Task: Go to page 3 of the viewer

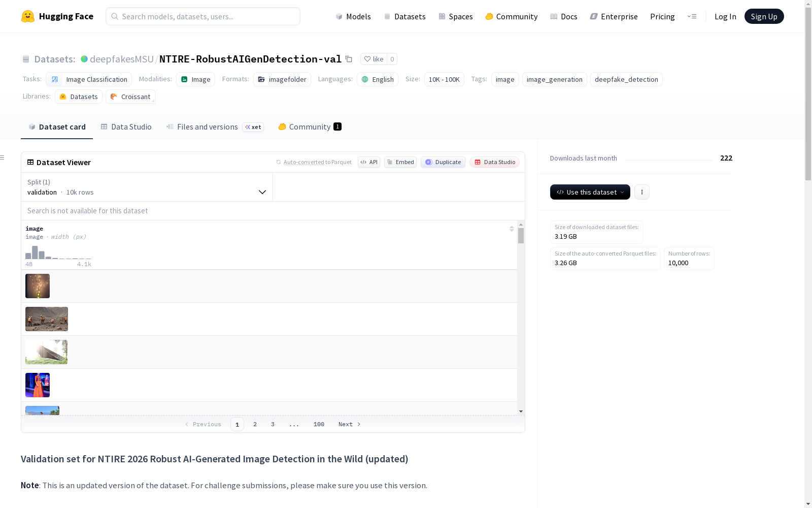Action: pyautogui.click(x=273, y=424)
